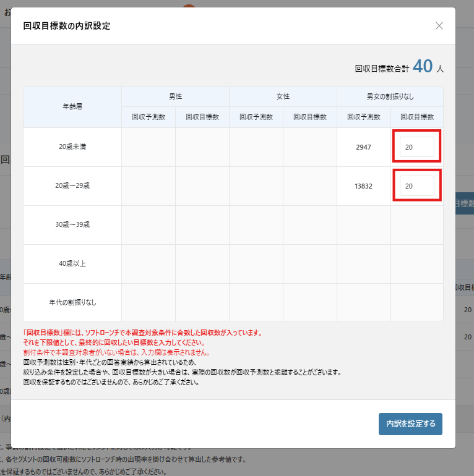The image size is (474, 476).
Task: Click the 回収目標数 subheader under 女性
Action: pyautogui.click(x=310, y=117)
